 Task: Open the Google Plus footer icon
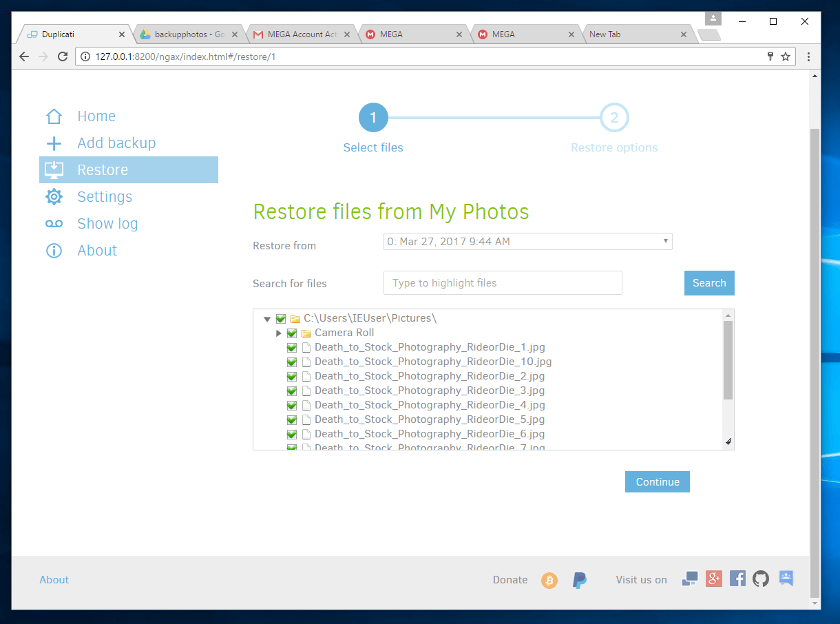tap(714, 579)
